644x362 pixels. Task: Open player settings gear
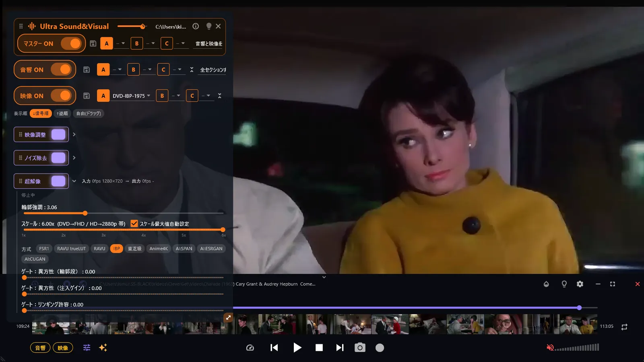(x=580, y=284)
